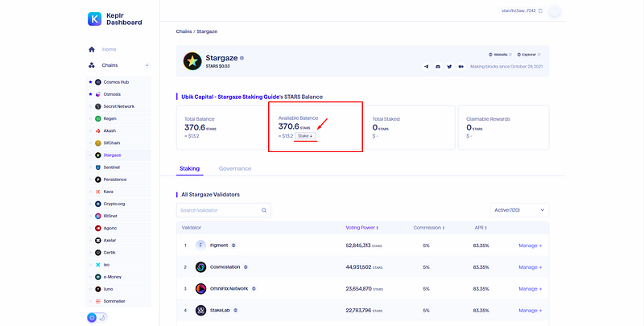
Task: Open Secret Network chain
Action: tap(118, 106)
